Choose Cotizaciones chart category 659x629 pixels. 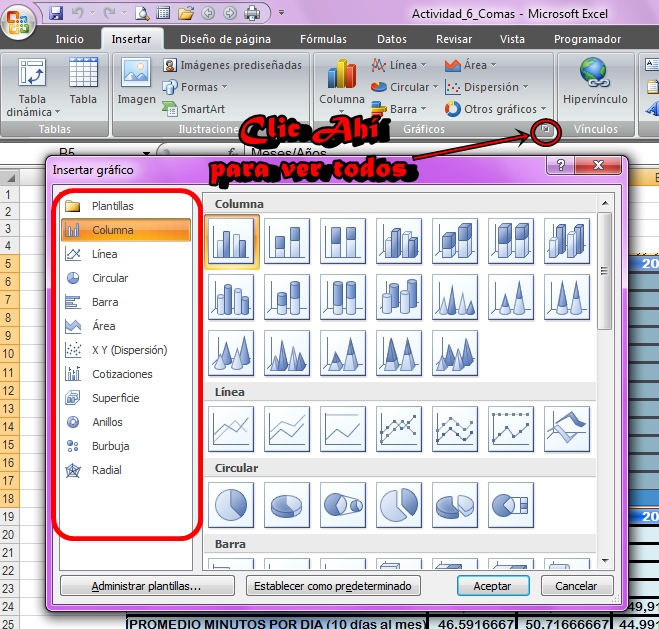126,374
